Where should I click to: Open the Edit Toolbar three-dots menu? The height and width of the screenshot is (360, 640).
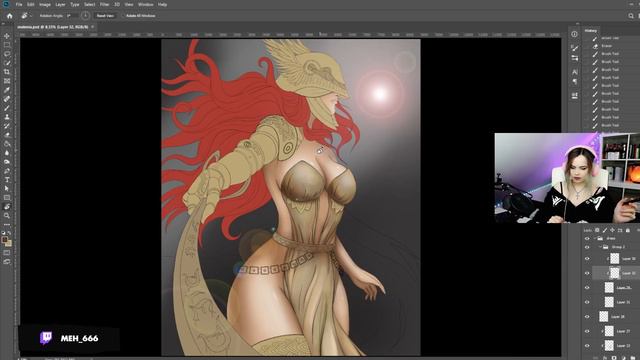coord(7,224)
